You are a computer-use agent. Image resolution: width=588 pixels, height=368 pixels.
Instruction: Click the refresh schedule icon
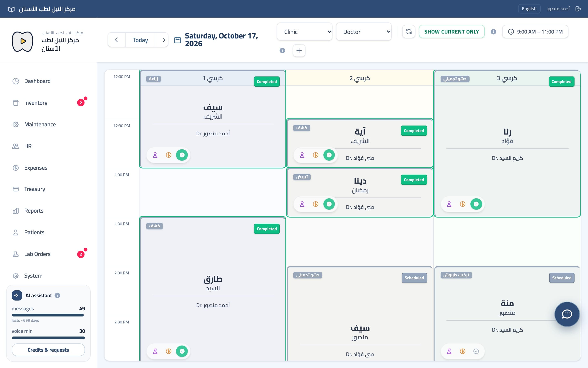tap(409, 32)
